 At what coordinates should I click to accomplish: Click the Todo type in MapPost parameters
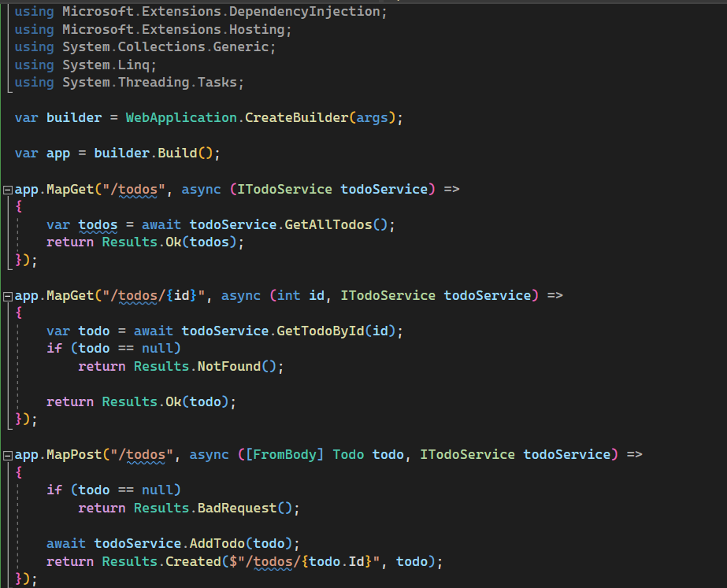pos(348,454)
